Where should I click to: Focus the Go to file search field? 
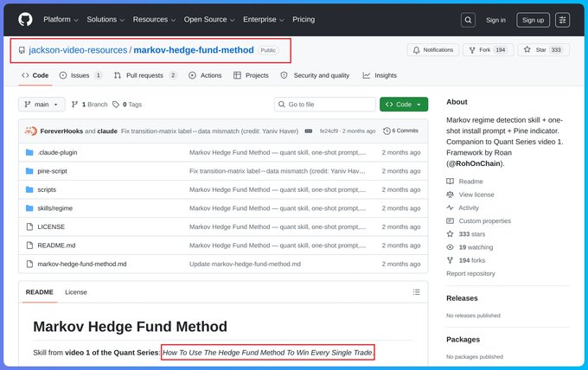tap(325, 105)
